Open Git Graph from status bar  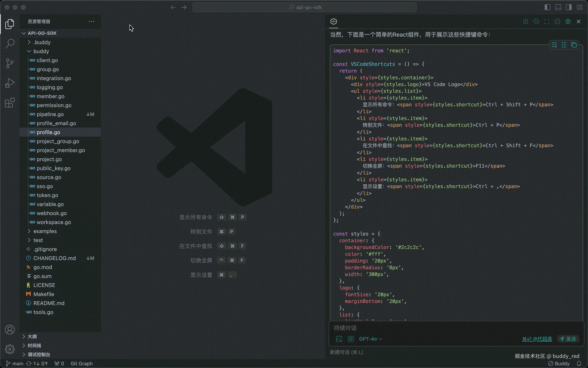click(x=82, y=364)
